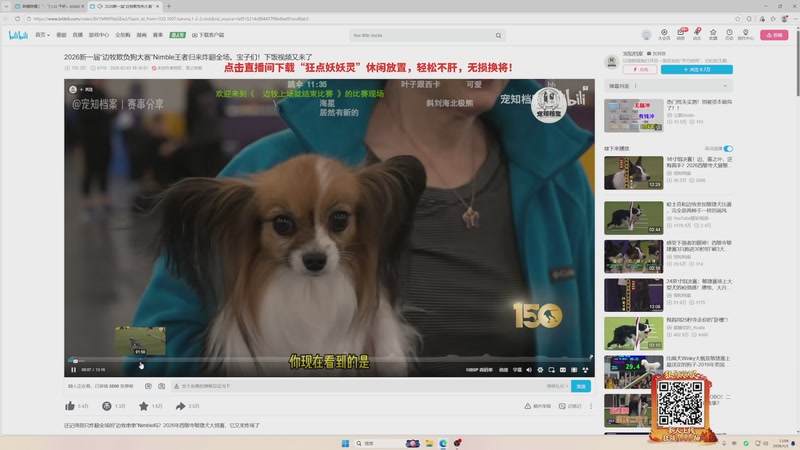Screen dimensions: 800x450
Task: Open the recommended video with 02:44 duration
Action: click(634, 218)
